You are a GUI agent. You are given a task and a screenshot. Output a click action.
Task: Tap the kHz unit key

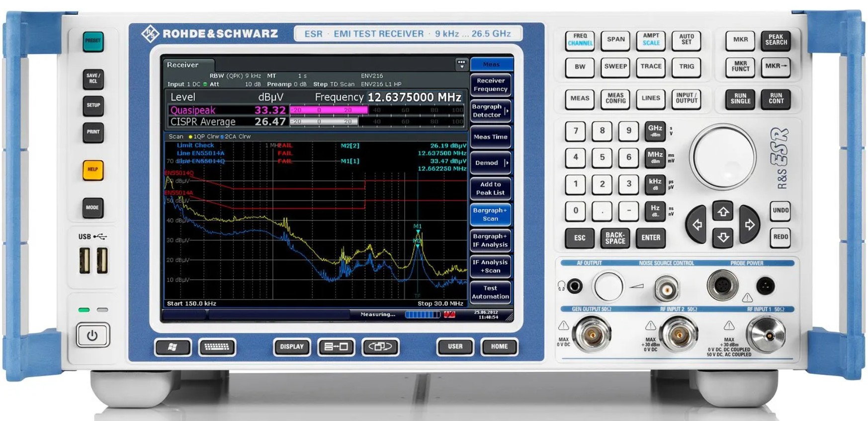655,185
